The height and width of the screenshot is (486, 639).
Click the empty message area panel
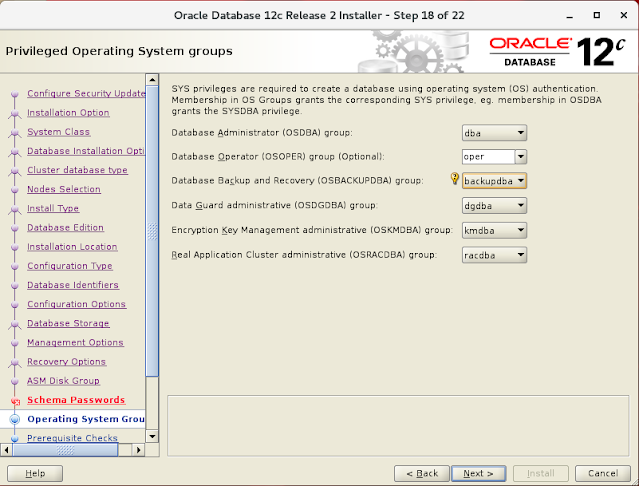[x=398, y=426]
